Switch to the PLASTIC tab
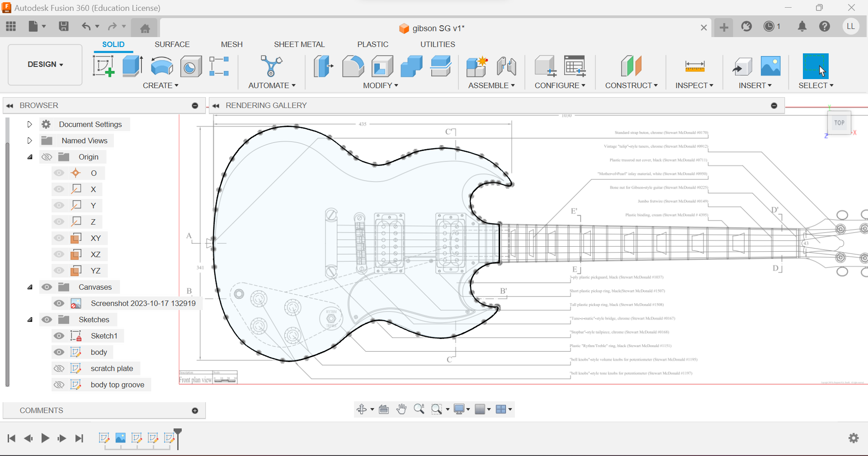 pos(373,44)
